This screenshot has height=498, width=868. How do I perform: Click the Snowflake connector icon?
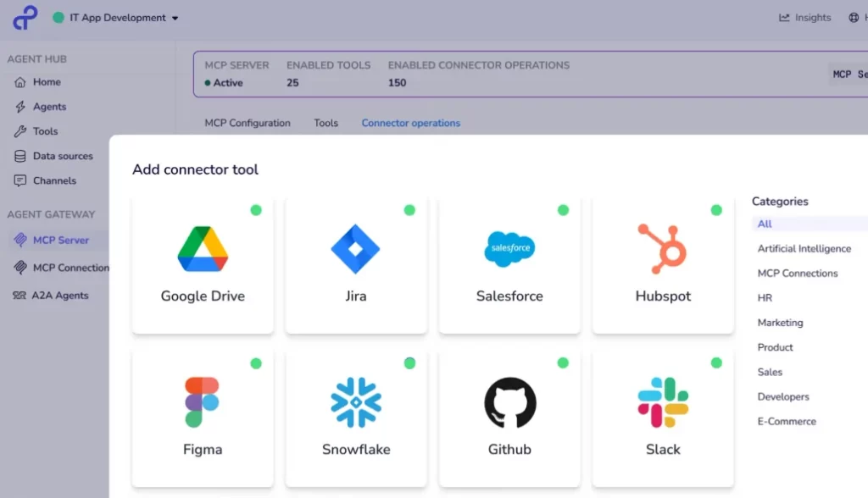click(356, 401)
